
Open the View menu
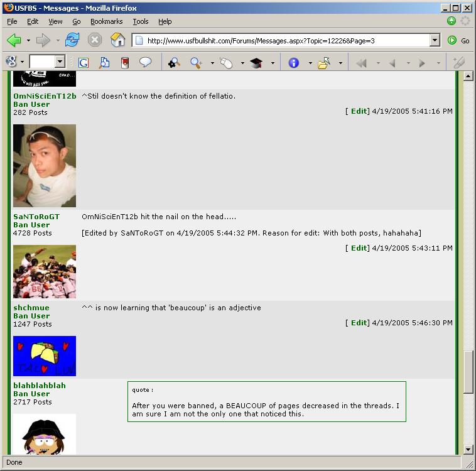(55, 21)
